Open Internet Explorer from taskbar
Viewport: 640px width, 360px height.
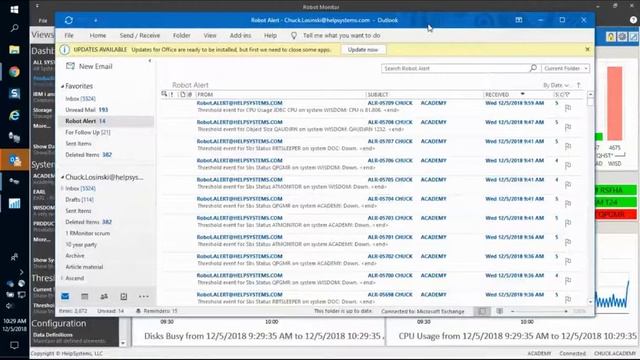14,116
